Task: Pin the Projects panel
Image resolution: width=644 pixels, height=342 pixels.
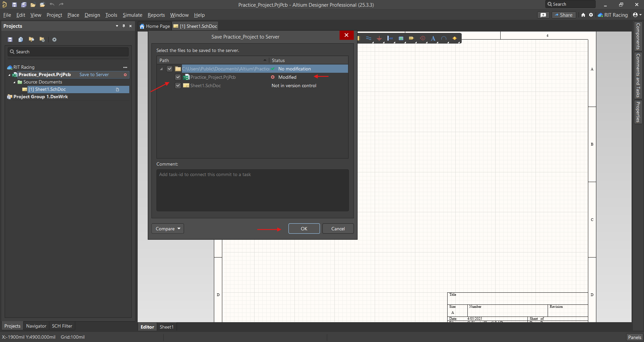Action: click(x=124, y=26)
